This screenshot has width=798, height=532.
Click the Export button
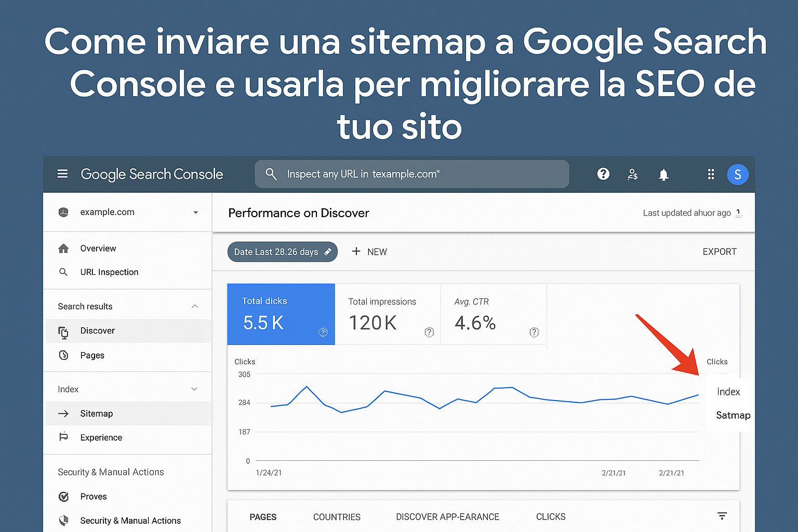719,252
